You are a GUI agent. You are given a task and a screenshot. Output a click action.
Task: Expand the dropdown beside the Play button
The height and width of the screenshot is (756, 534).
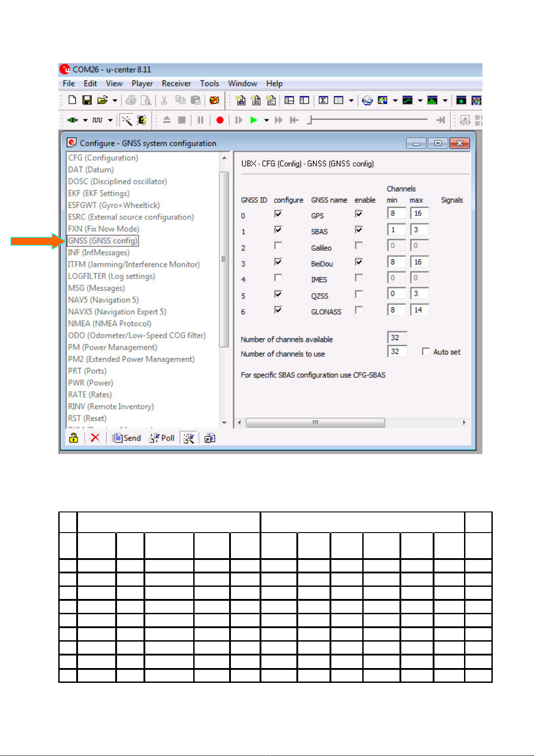tap(266, 120)
